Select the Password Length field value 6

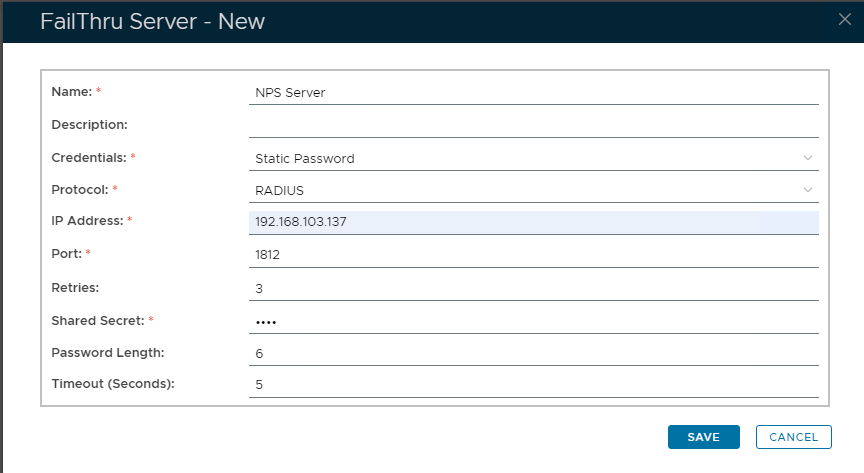[x=533, y=353]
